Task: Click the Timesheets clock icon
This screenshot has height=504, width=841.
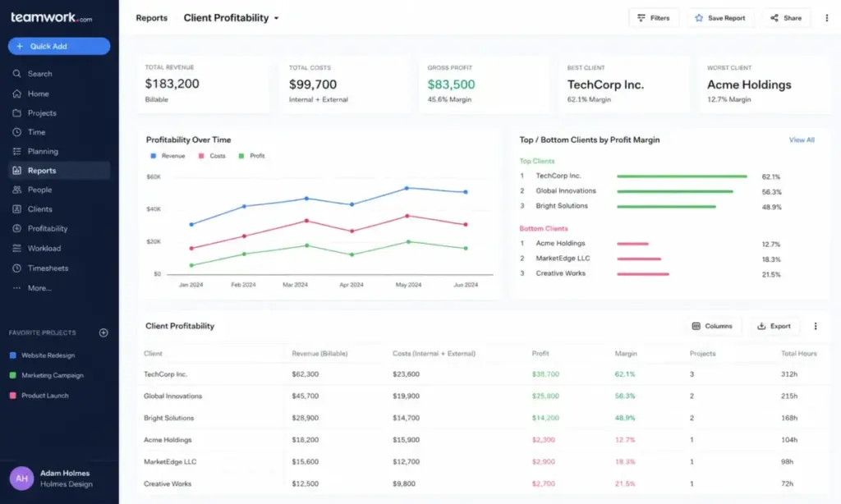Action: (16, 268)
